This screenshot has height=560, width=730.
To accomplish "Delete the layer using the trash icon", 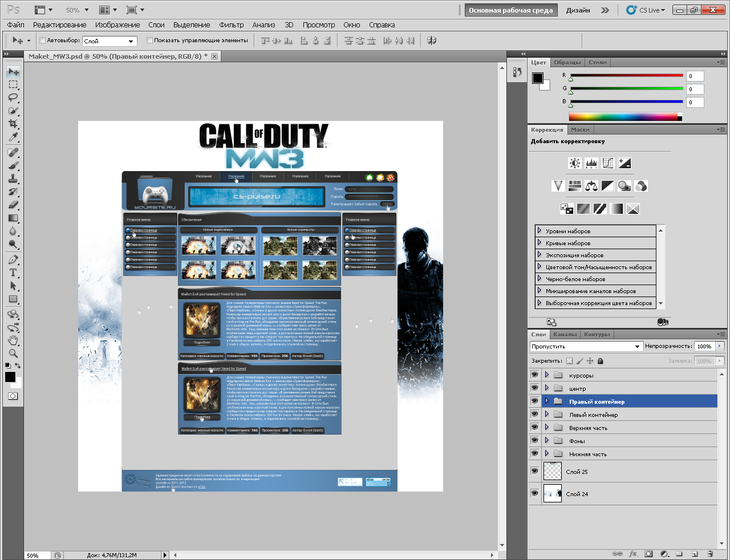I will pos(710,554).
